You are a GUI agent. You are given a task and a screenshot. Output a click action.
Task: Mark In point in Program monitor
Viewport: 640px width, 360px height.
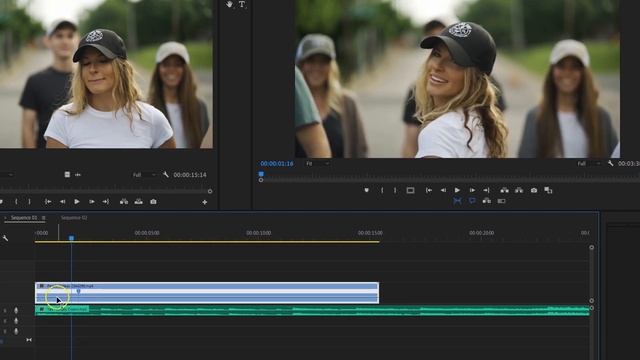(x=382, y=190)
